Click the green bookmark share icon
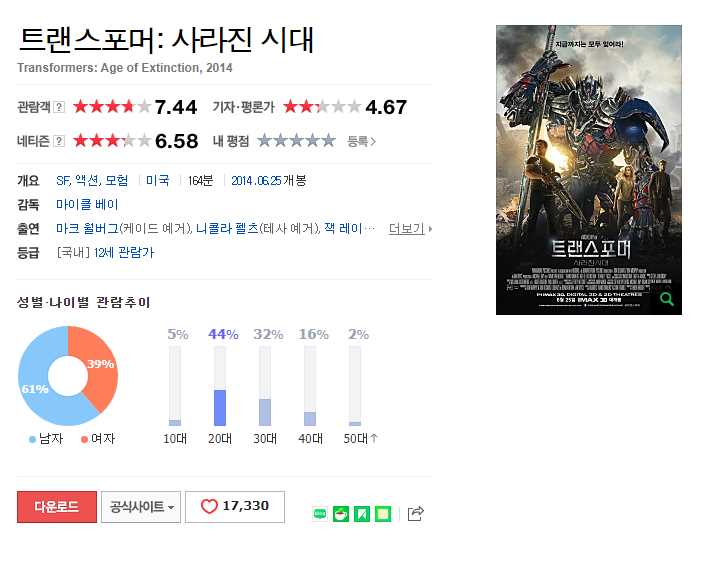Screen dimensions: 709x575 coord(362,514)
